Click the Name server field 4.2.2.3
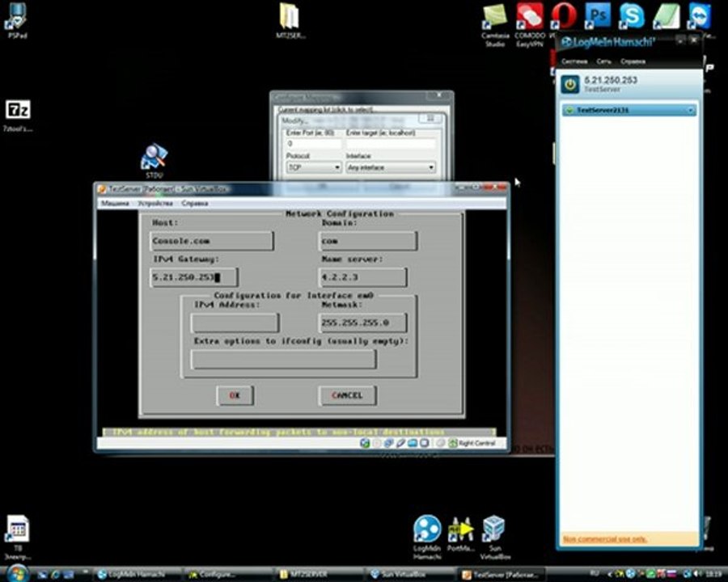The width and height of the screenshot is (728, 582). pos(363,277)
